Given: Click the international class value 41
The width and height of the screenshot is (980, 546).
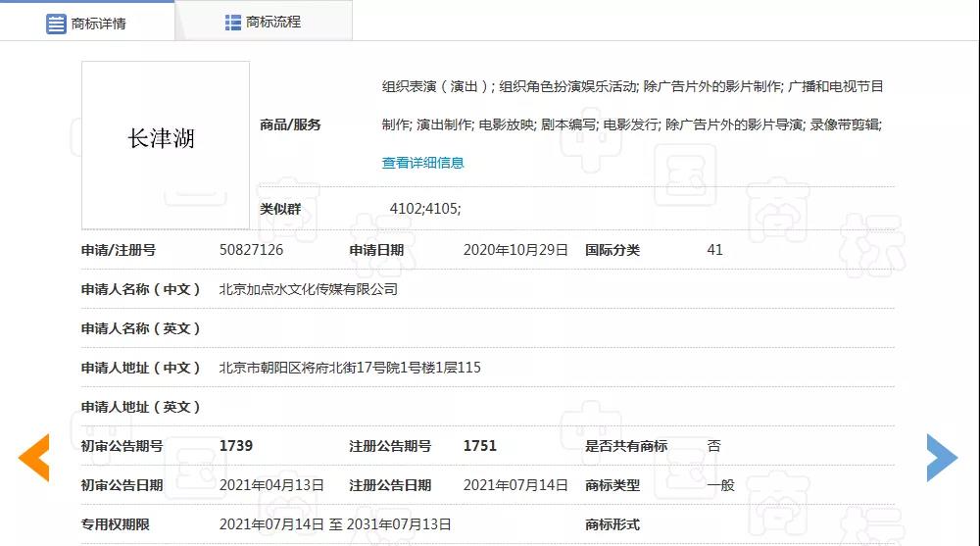Looking at the screenshot, I should [714, 250].
